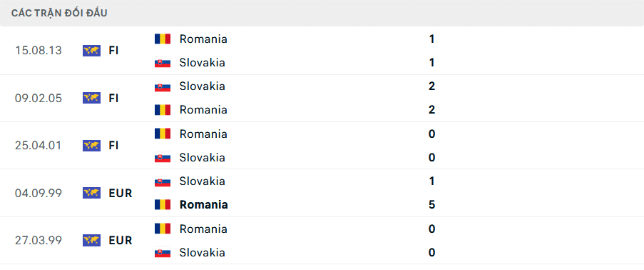
Task: Click the EUR competition label for 27.03.99
Action: click(x=121, y=240)
